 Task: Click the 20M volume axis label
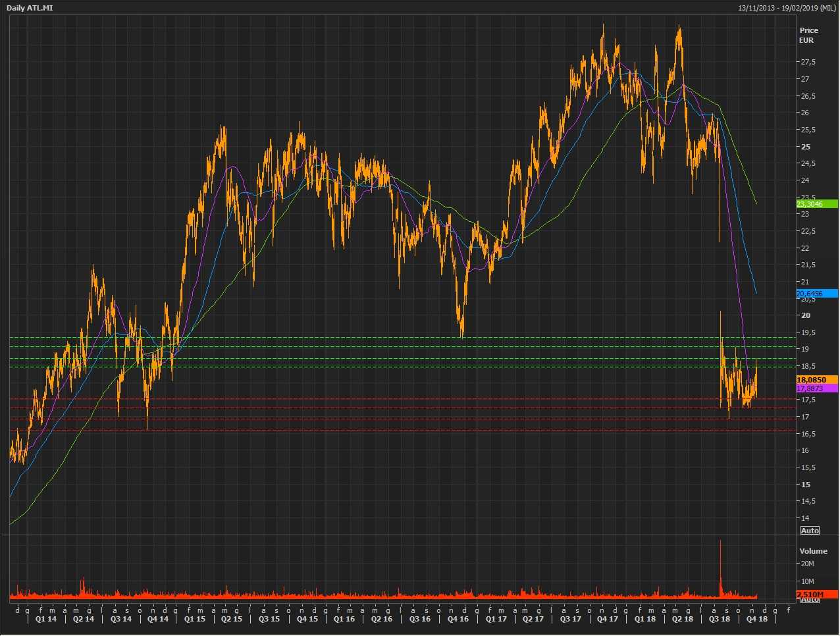pos(807,564)
